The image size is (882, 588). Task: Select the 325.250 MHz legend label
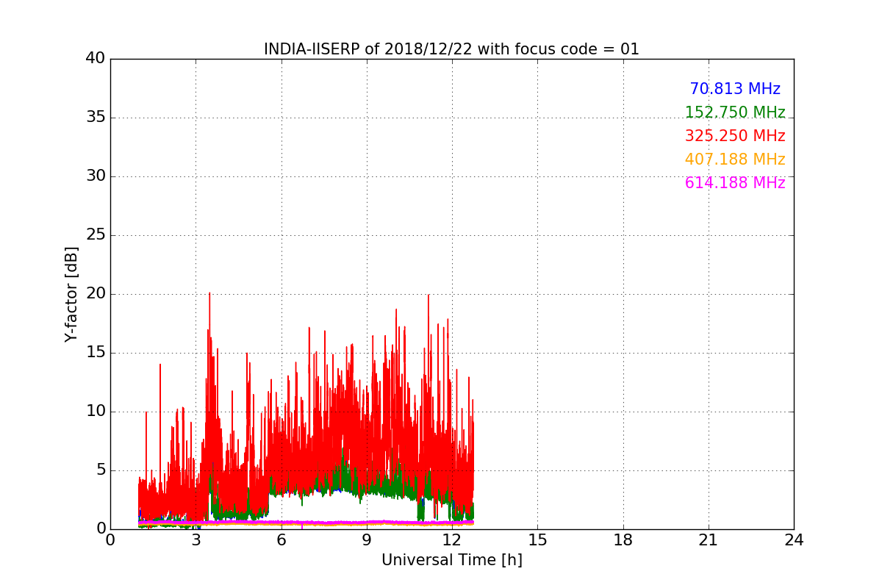click(735, 136)
